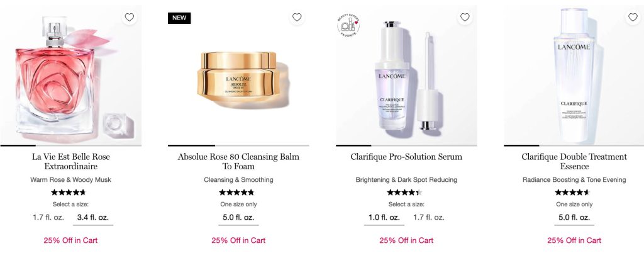Open star ratings for Clarifique Pro-Solution Serum
644x253 pixels.
click(x=404, y=192)
